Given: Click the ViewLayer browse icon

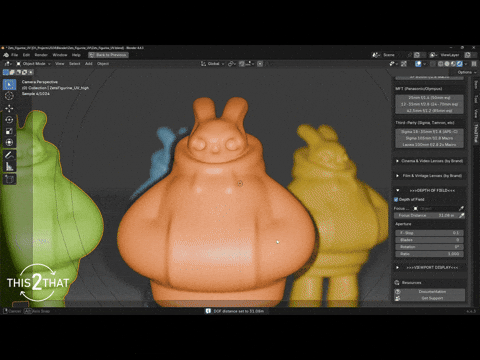Looking at the screenshot, I should (434, 55).
